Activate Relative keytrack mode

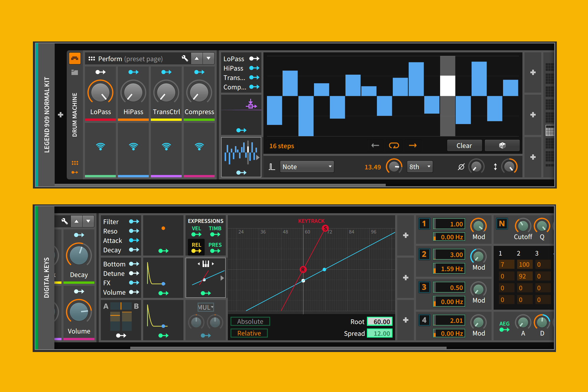coord(249,333)
